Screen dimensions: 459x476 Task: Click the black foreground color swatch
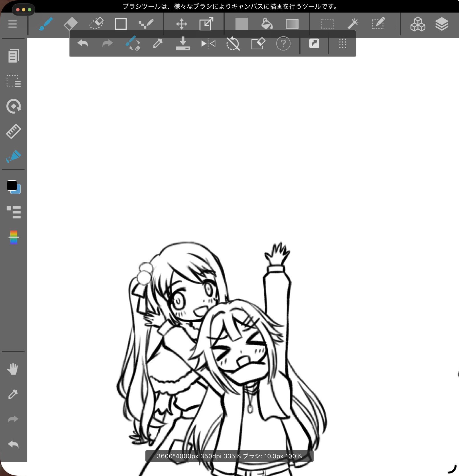tap(12, 185)
